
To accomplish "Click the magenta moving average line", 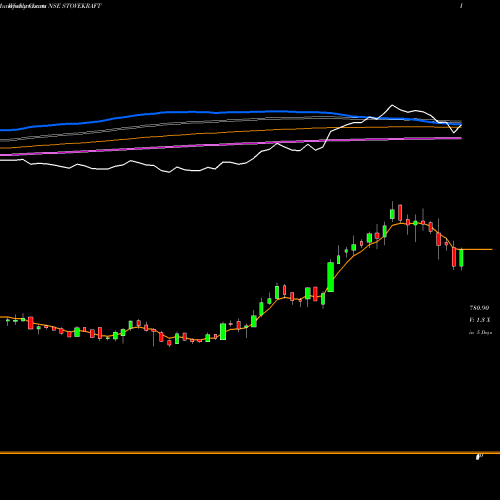I will 230,144.
